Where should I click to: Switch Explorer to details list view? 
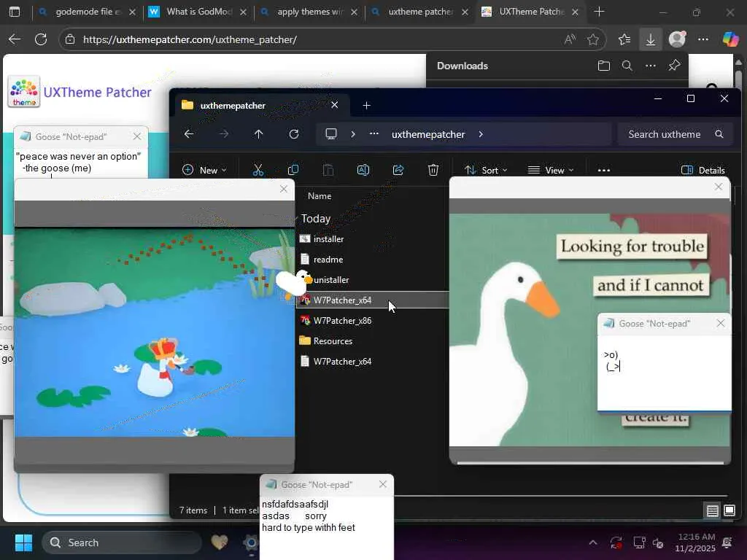(x=712, y=511)
